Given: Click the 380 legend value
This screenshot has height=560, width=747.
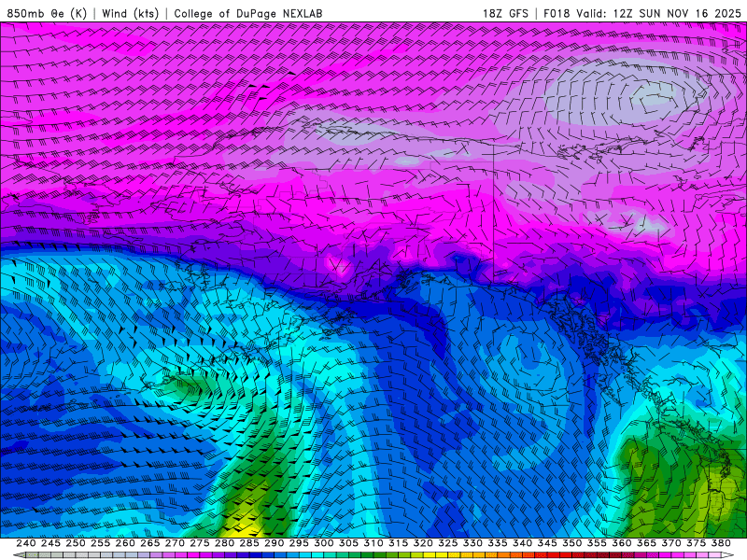Looking at the screenshot, I should [x=720, y=543].
